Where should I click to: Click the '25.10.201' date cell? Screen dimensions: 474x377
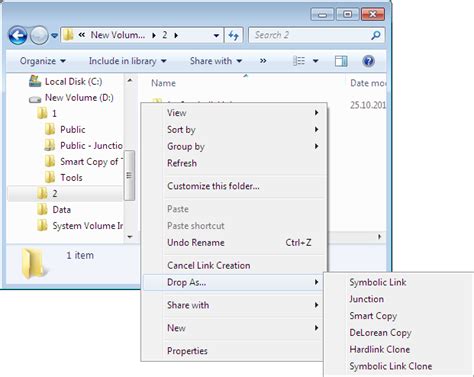(368, 105)
